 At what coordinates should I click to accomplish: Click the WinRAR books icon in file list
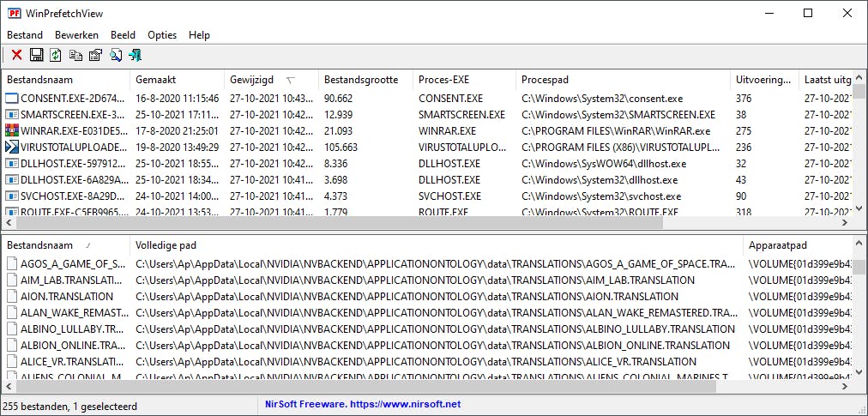(x=12, y=131)
